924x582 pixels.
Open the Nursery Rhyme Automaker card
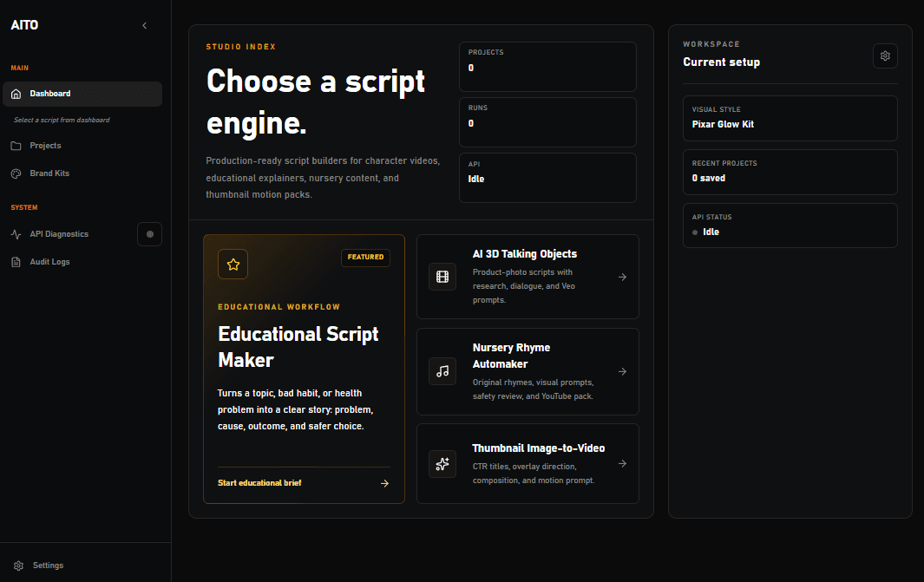click(528, 372)
